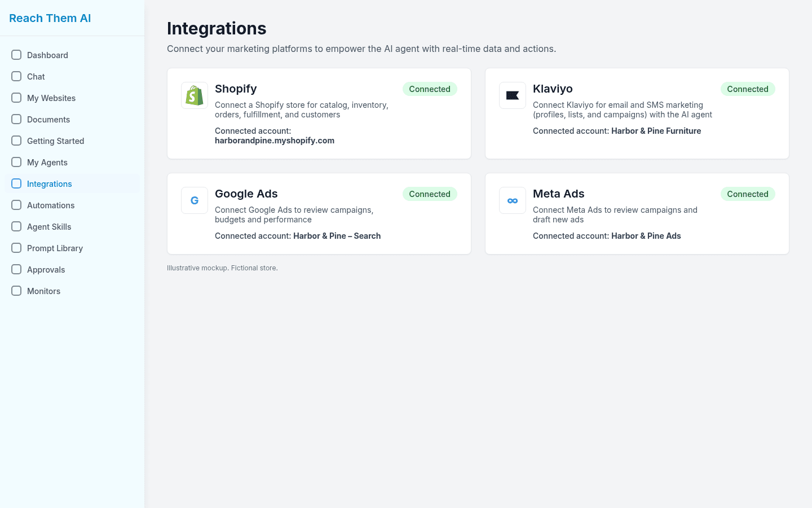Click the Harbor & Pine Furniture account name

656,131
